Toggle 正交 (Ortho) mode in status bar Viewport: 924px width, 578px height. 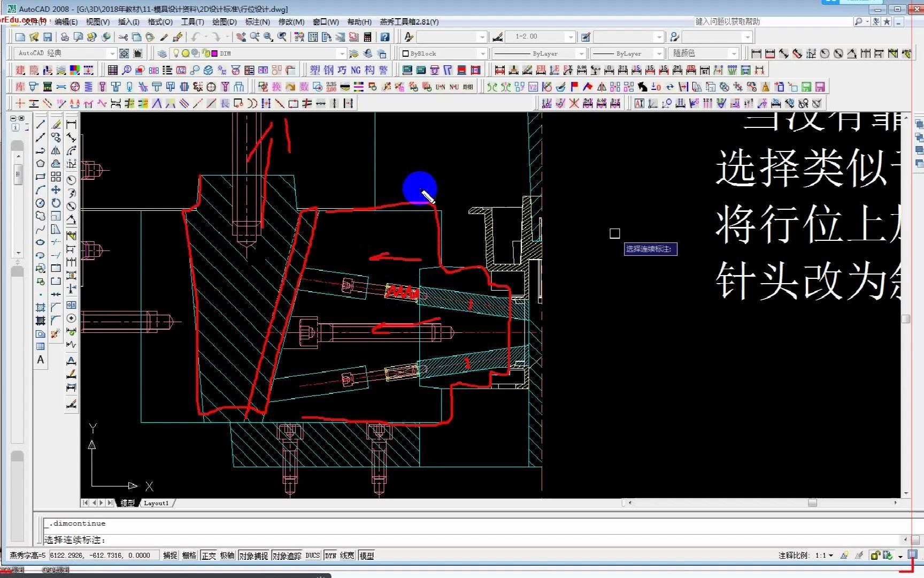pos(207,555)
